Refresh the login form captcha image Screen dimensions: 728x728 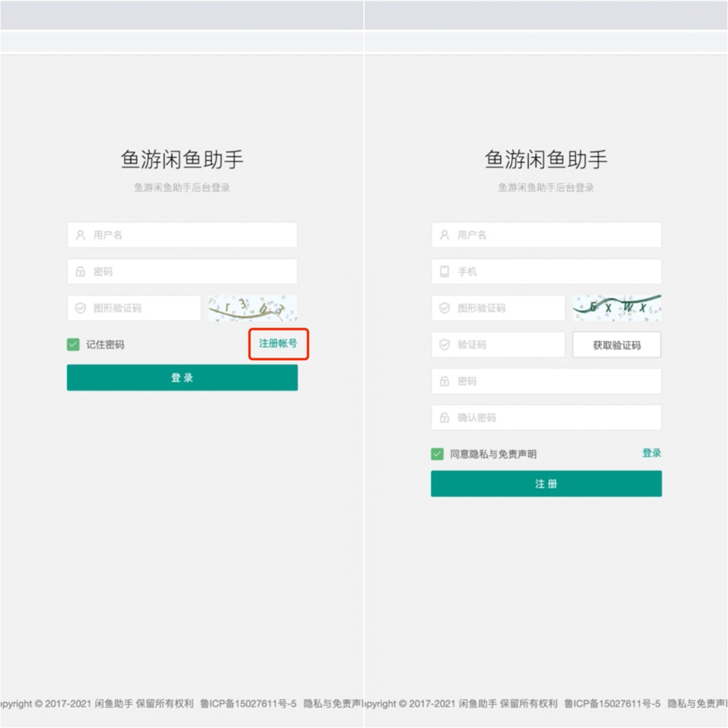tap(252, 309)
